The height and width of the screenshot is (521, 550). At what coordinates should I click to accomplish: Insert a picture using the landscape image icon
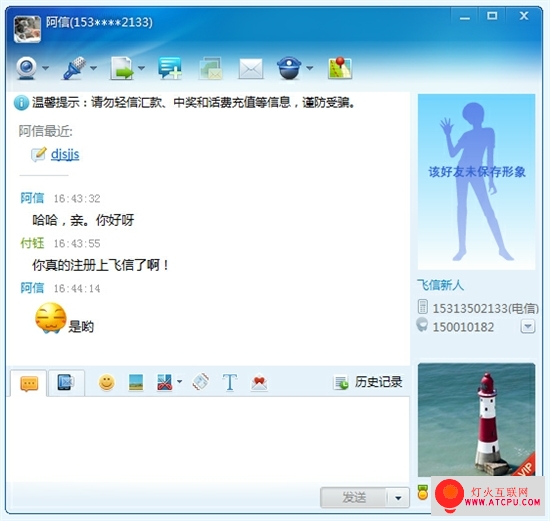136,382
